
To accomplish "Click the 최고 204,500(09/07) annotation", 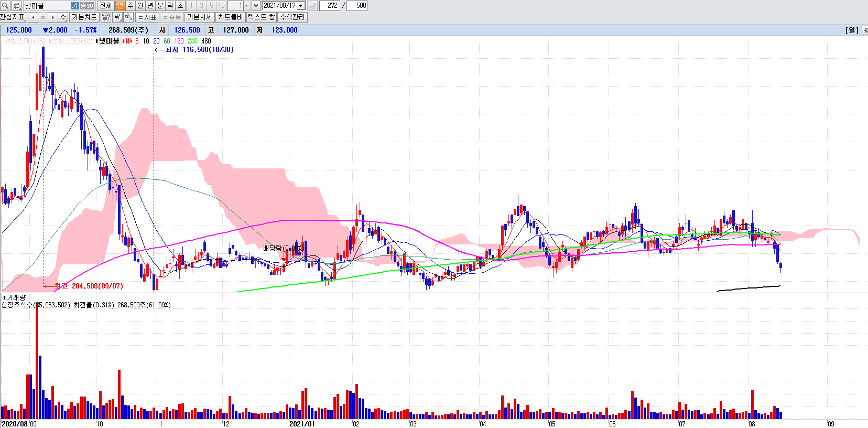I will pyautogui.click(x=89, y=286).
